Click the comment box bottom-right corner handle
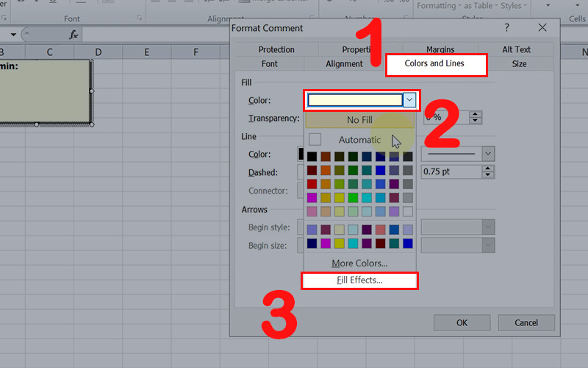The height and width of the screenshot is (368, 588). tap(92, 124)
